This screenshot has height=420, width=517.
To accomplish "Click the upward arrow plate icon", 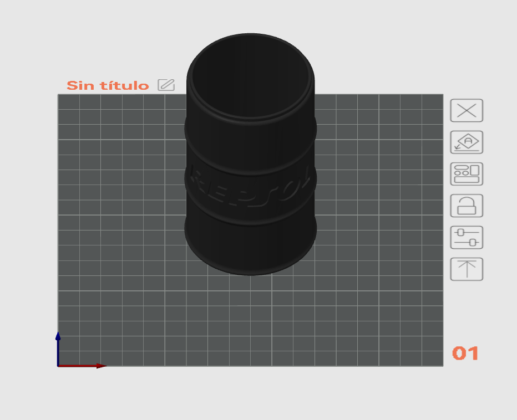I will point(467,269).
